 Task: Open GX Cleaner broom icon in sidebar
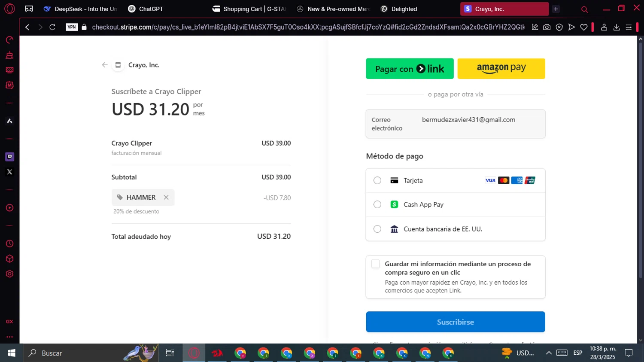[x=9, y=55]
